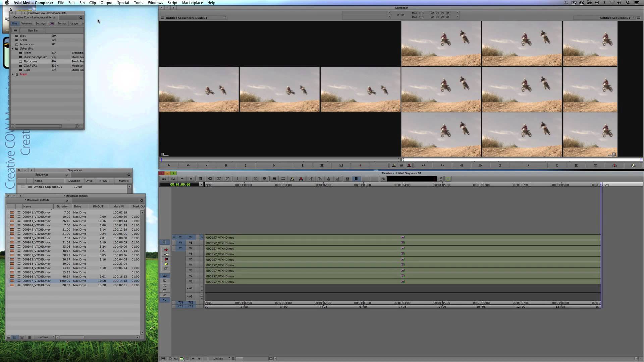The height and width of the screenshot is (362, 644).
Task: Click Add Marker red dot in source monitor
Action: coord(360,166)
